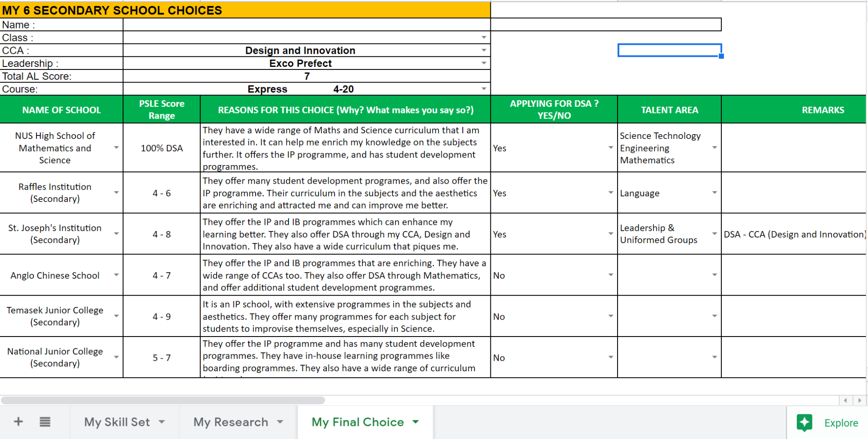Select the Exco Prefect cell
Image resolution: width=868 pixels, height=439 pixels.
[x=307, y=63]
